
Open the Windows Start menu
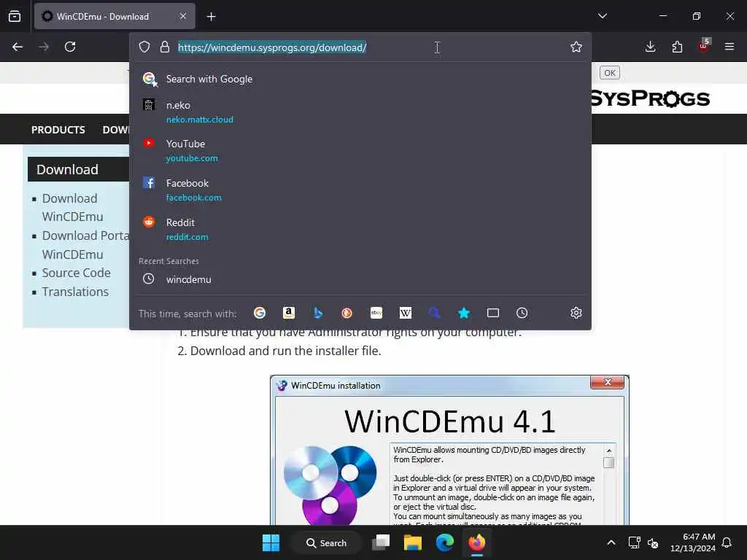pos(271,542)
